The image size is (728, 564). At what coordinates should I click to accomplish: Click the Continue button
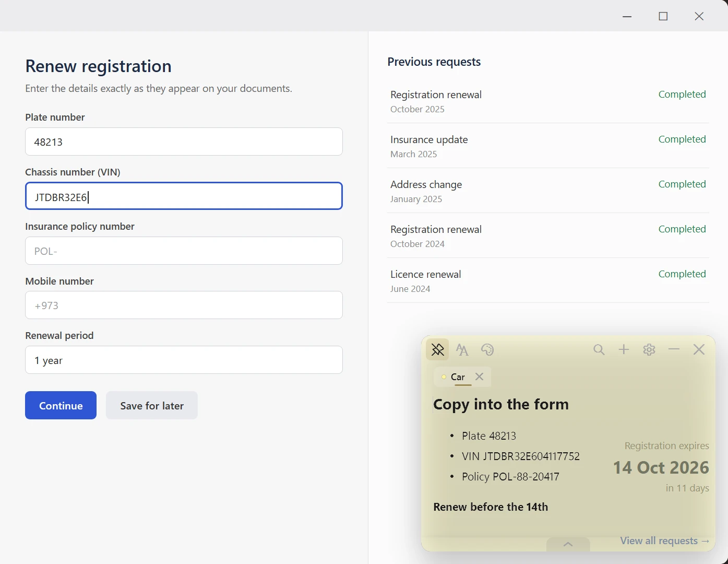click(61, 405)
